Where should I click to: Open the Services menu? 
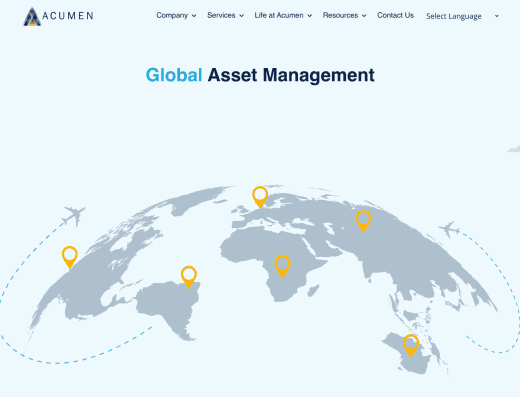click(x=221, y=15)
